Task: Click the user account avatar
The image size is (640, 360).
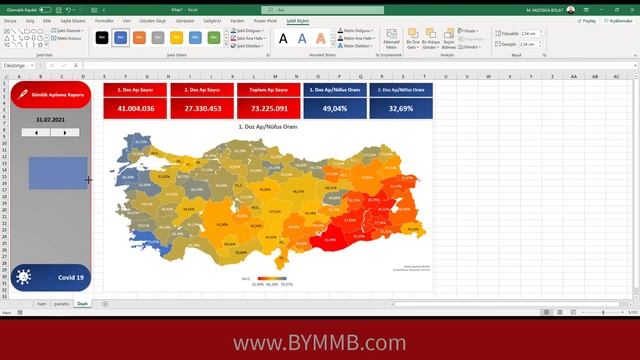Action: 571,10
